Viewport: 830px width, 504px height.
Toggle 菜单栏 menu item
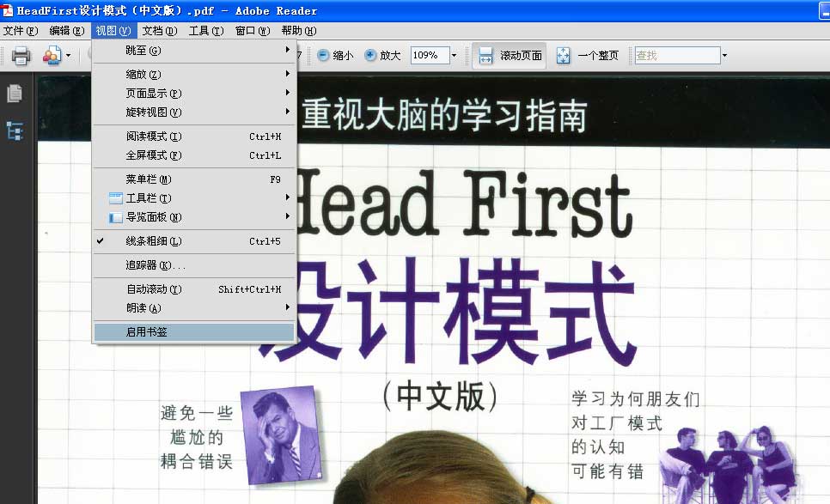tap(193, 179)
